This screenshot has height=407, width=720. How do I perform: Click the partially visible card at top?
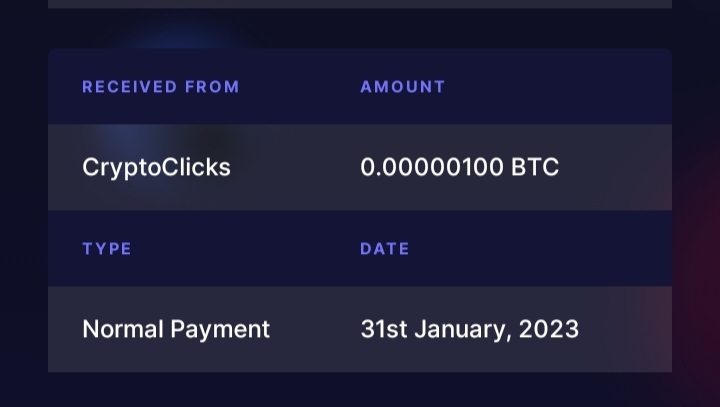coord(360,4)
